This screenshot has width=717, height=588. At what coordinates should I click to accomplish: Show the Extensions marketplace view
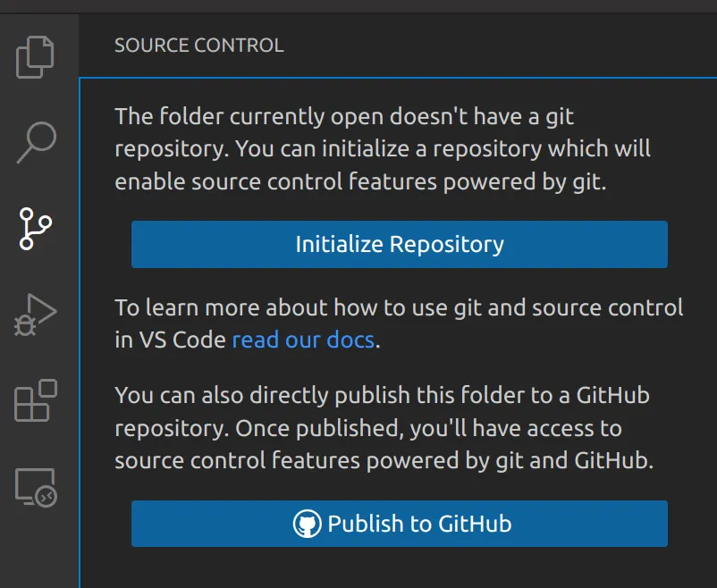pos(36,400)
